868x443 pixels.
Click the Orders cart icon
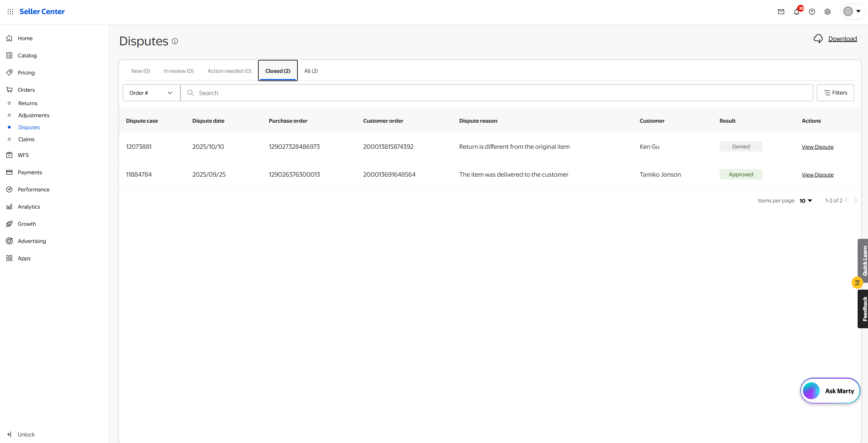coord(10,90)
